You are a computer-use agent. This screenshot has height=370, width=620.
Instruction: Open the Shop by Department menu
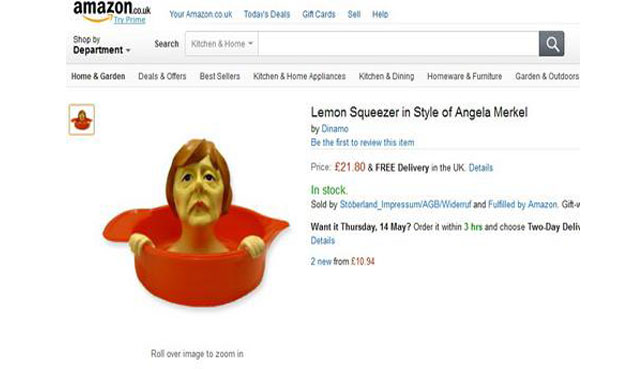click(102, 45)
